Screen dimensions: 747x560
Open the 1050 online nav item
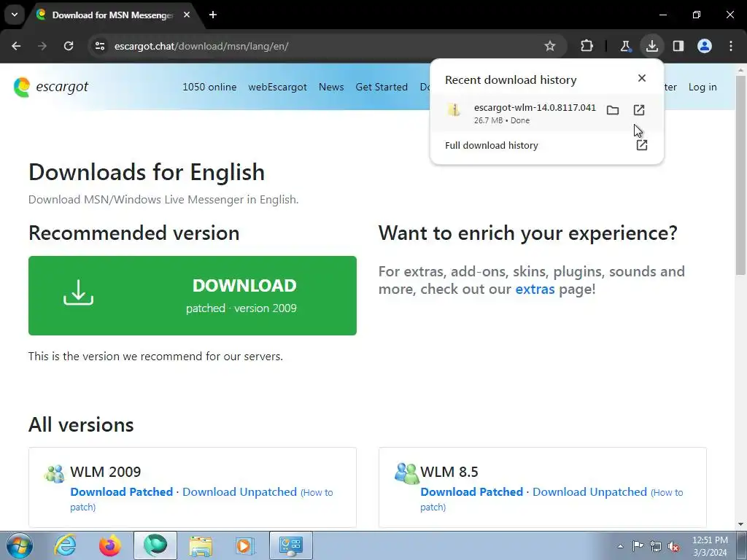[x=209, y=87]
